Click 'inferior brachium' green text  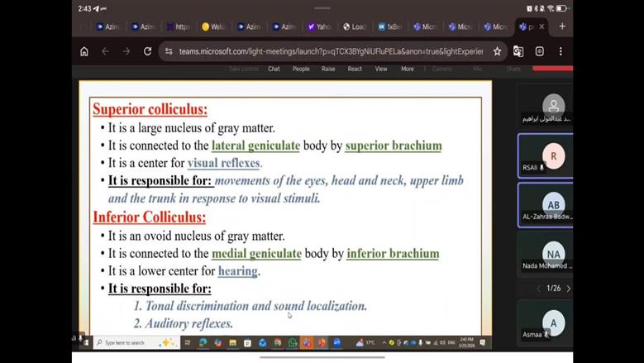pos(393,253)
